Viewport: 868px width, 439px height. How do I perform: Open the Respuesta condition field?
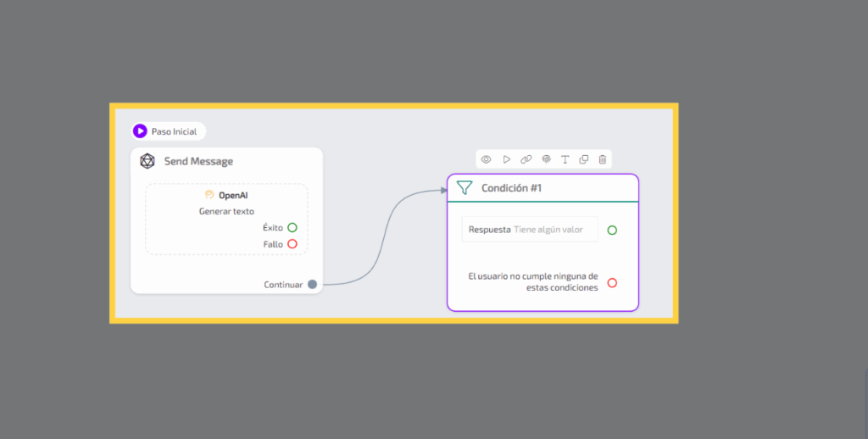click(530, 230)
